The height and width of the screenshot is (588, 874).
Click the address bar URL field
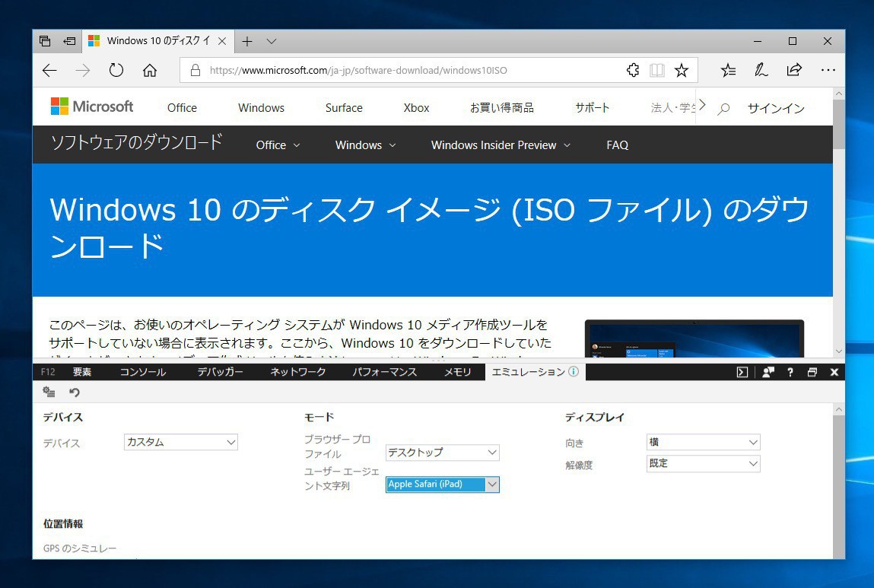[411, 71]
